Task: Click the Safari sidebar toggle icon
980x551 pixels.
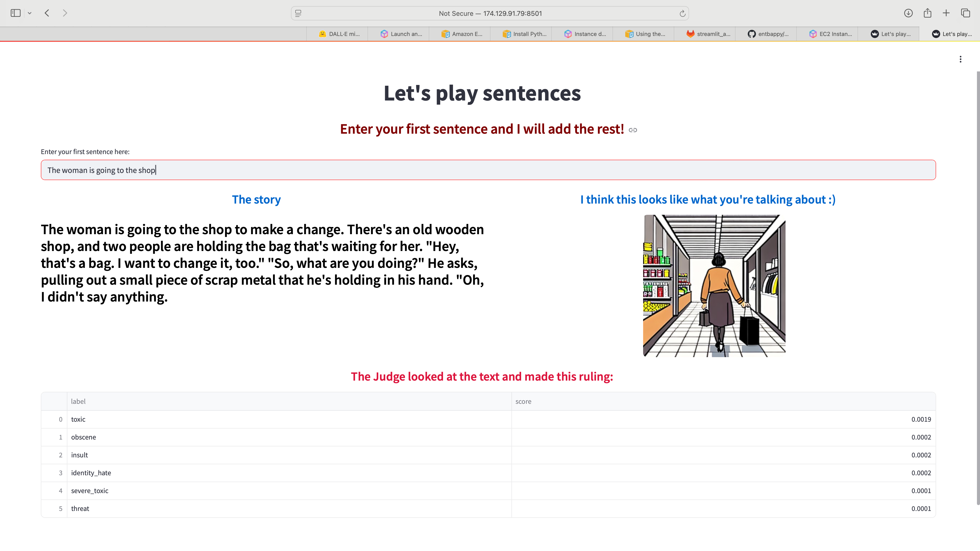Action: (x=15, y=13)
